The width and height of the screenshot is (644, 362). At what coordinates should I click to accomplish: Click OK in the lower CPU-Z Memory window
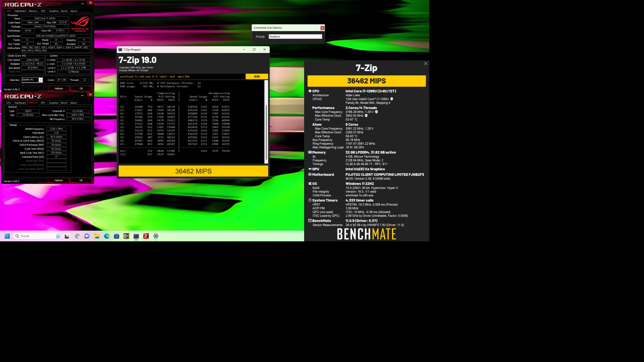pos(81,180)
